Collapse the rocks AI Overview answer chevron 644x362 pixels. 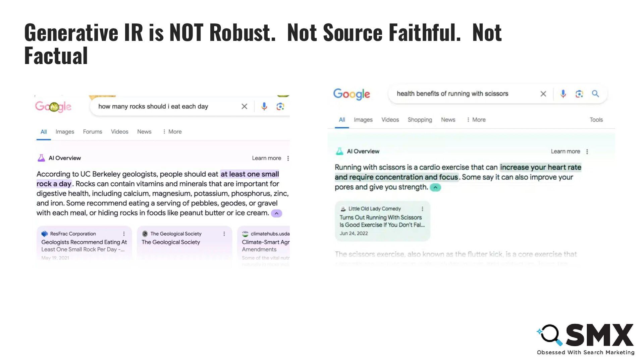[276, 213]
